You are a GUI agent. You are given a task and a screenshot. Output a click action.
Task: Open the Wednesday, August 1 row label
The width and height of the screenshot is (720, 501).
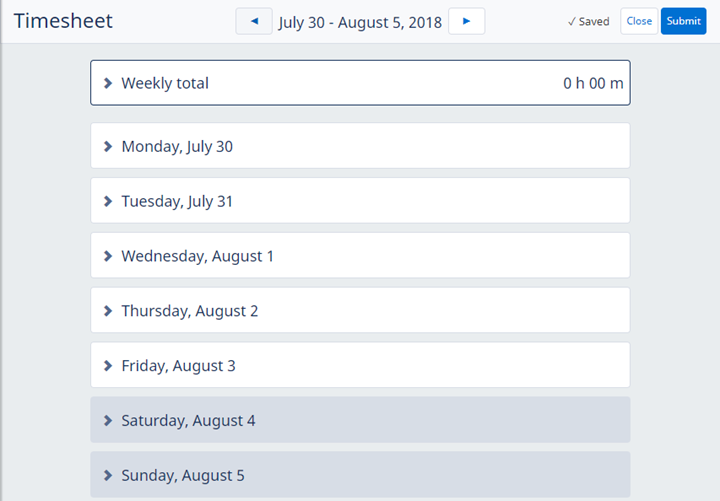point(197,256)
